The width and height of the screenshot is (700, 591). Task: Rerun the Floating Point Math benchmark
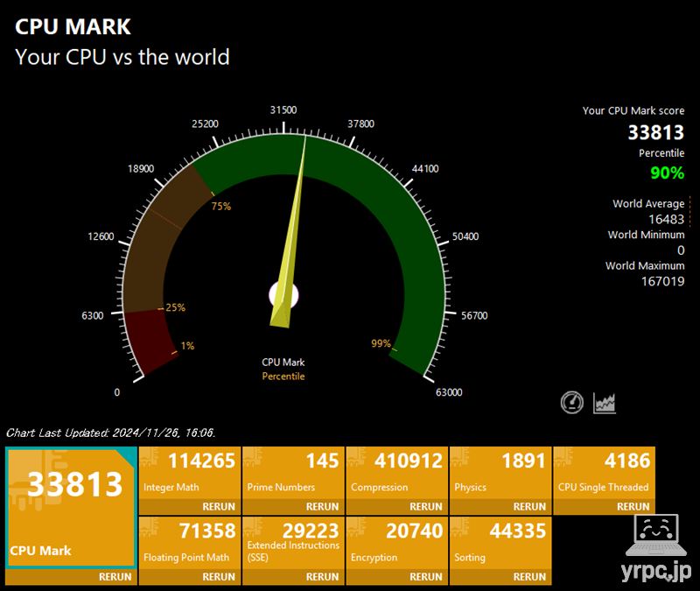click(x=219, y=577)
